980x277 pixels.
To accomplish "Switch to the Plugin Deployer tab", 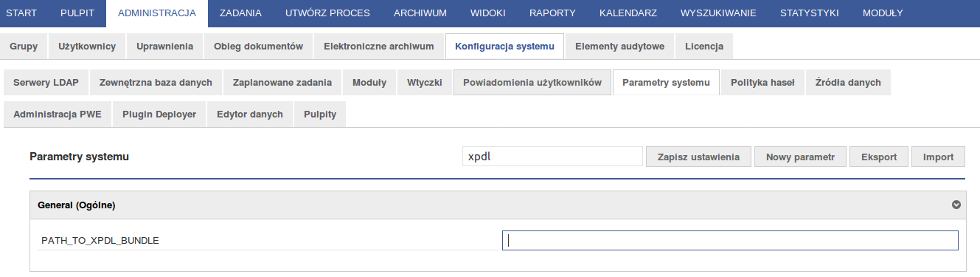I will [x=159, y=114].
